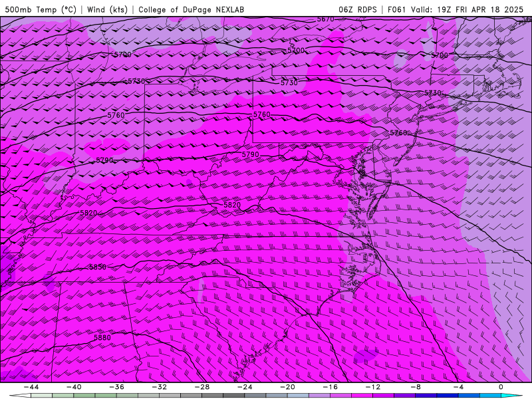Screen dimensions: 532x399
Task: Click the 5850 height contour label
Action: [x=98, y=267]
